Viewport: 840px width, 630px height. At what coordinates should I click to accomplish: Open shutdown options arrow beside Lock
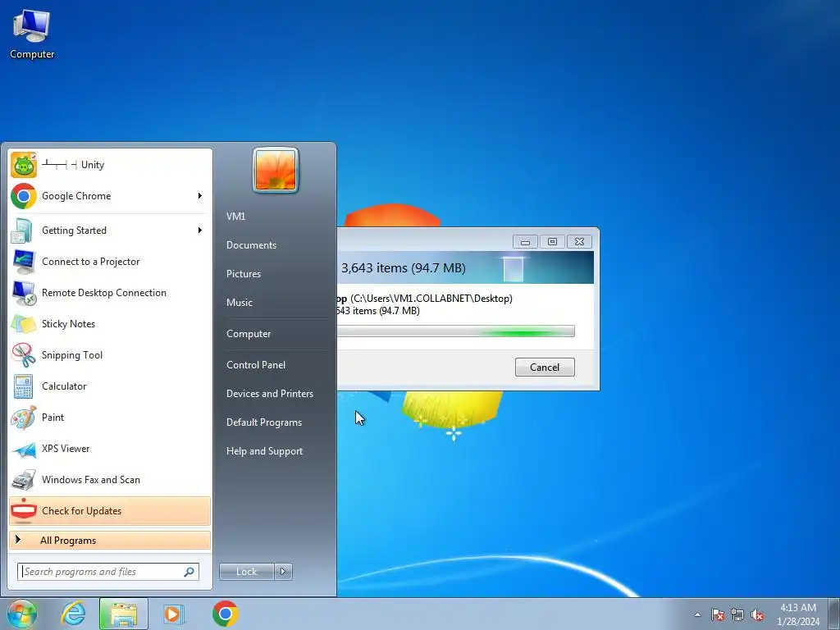283,572
